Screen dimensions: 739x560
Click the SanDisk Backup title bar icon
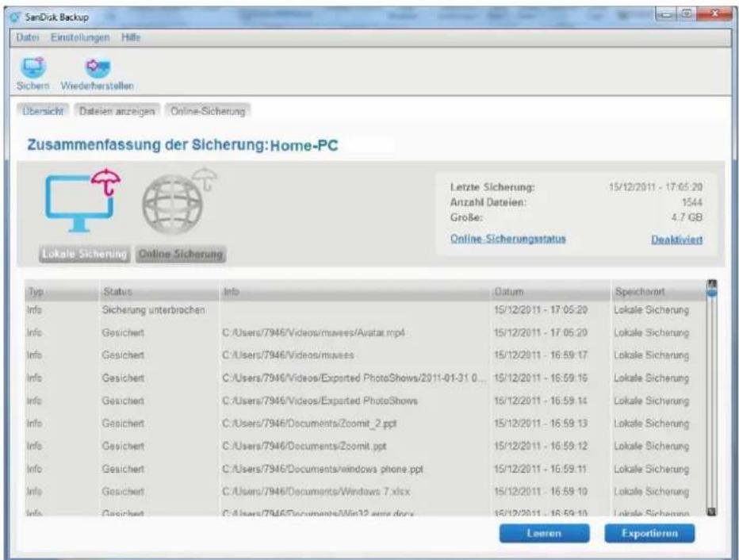pyautogui.click(x=16, y=17)
